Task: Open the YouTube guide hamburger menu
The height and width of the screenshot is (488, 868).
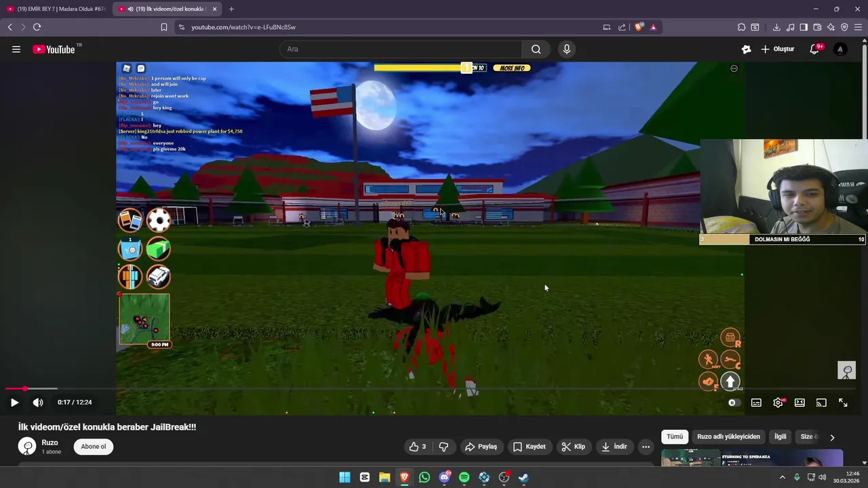Action: pyautogui.click(x=16, y=49)
